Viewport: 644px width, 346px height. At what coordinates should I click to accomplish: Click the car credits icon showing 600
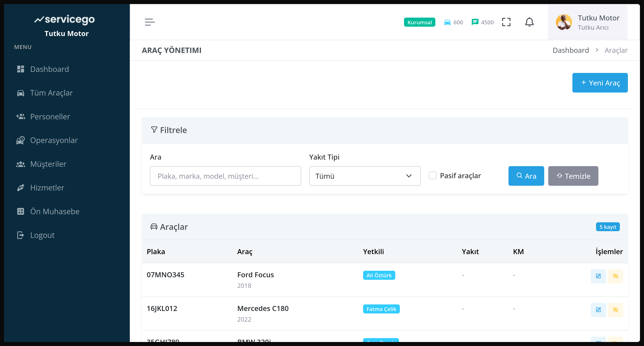(x=447, y=22)
